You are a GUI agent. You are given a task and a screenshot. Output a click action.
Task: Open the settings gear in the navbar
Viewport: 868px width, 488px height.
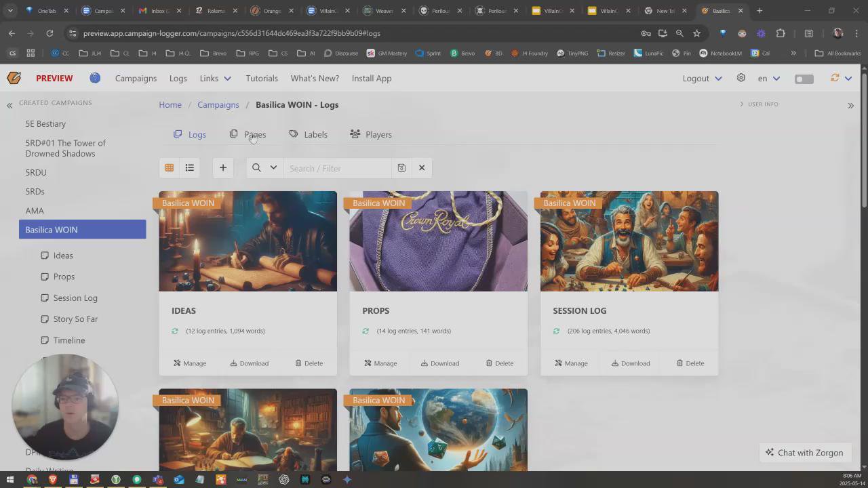[741, 78]
